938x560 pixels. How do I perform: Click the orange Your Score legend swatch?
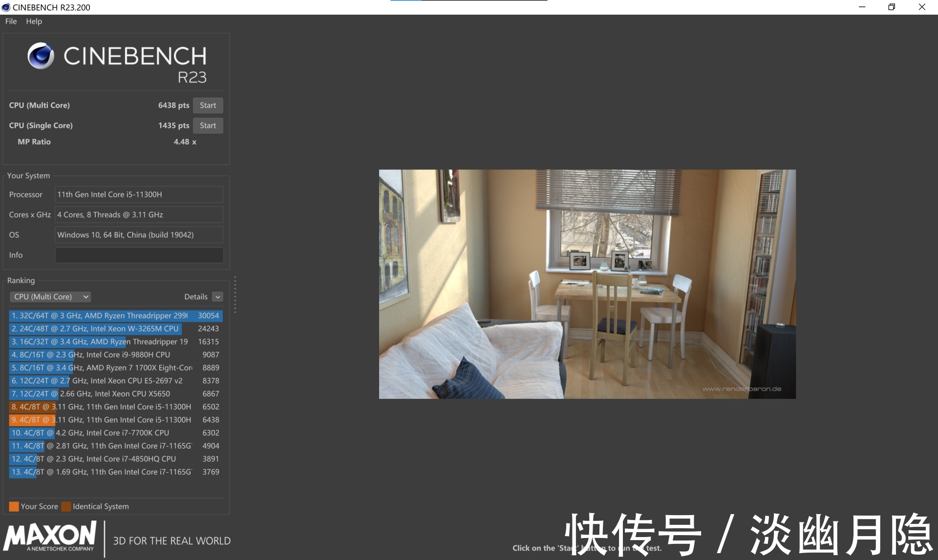[14, 506]
